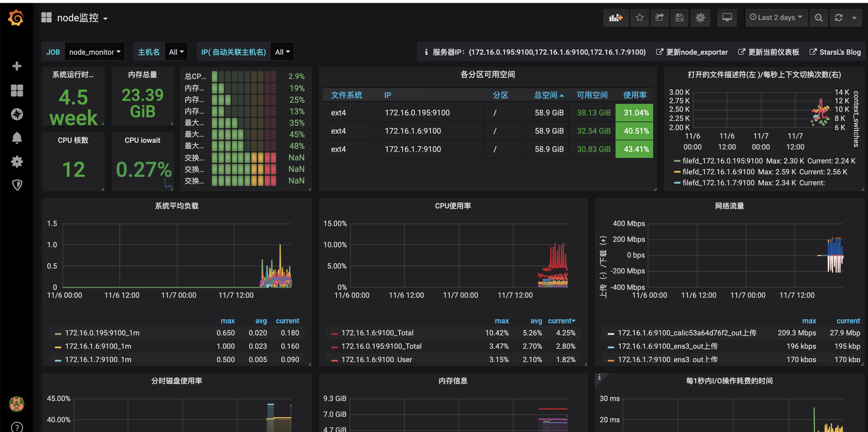Share the dashboard via share icon

(659, 18)
